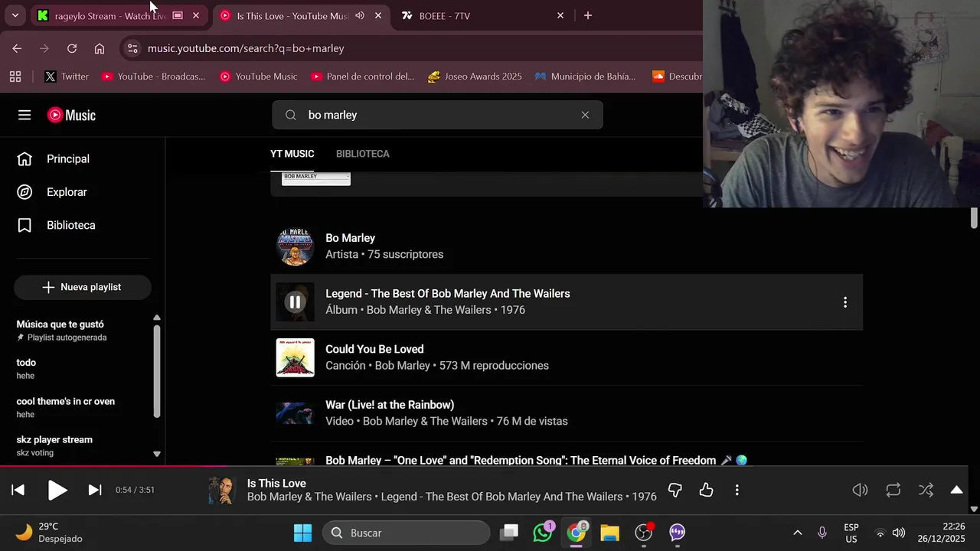Open File Explorer from the taskbar
Image resolution: width=980 pixels, height=551 pixels.
click(609, 533)
